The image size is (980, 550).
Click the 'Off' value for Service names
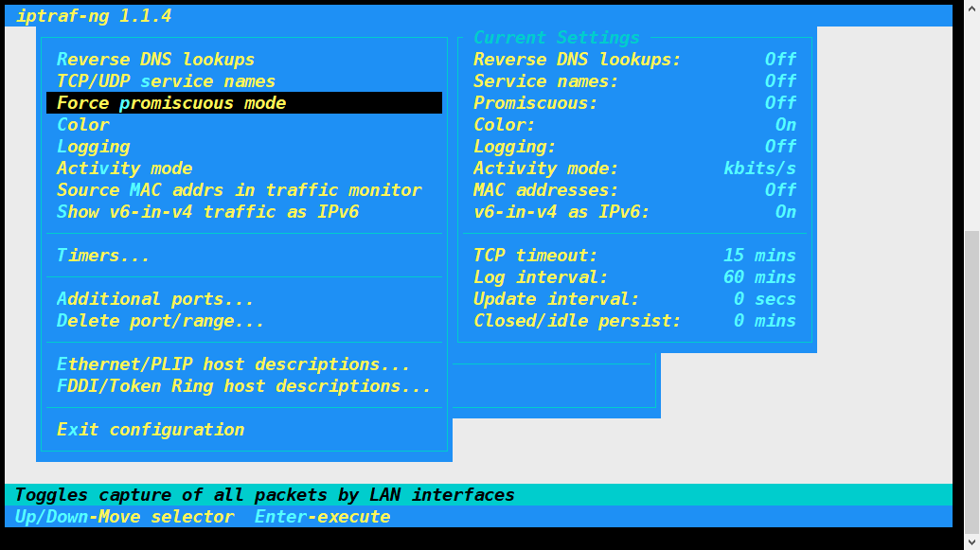780,81
